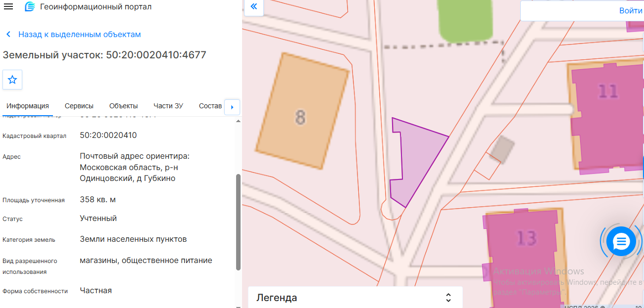Switch to the Сервисы tab
The width and height of the screenshot is (644, 308).
pyautogui.click(x=79, y=106)
